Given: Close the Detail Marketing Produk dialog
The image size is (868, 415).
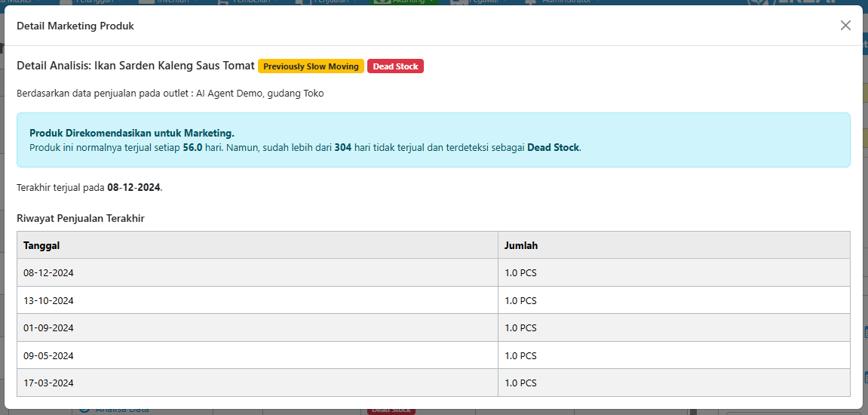Looking at the screenshot, I should point(845,26).
